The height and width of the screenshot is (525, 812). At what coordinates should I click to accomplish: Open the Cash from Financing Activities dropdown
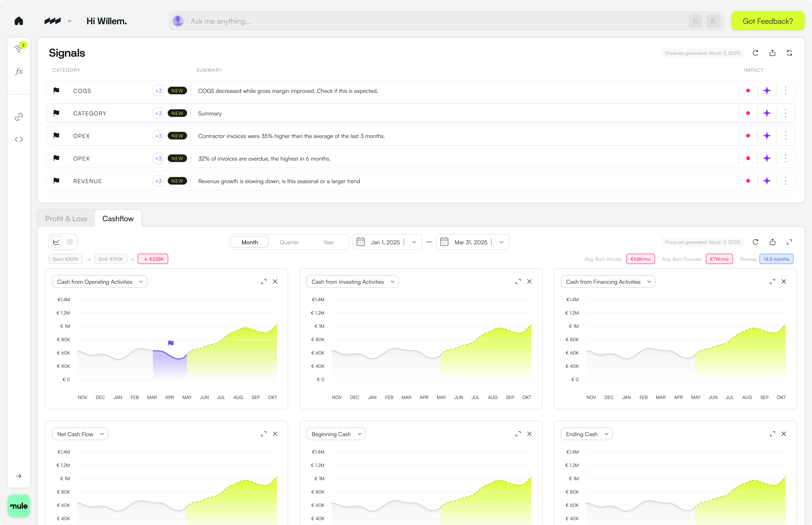pyautogui.click(x=608, y=282)
